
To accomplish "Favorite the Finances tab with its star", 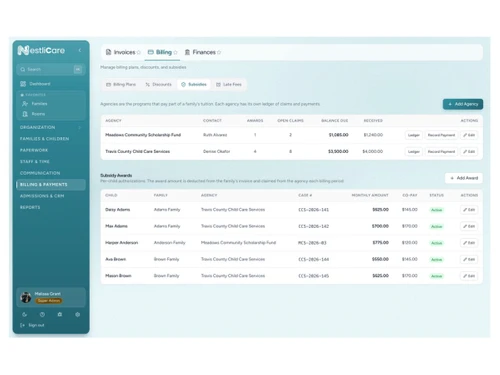I will click(x=219, y=52).
